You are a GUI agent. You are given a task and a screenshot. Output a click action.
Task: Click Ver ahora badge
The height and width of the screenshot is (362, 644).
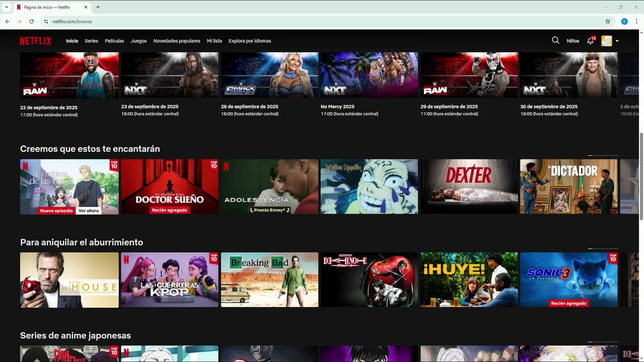(x=89, y=211)
